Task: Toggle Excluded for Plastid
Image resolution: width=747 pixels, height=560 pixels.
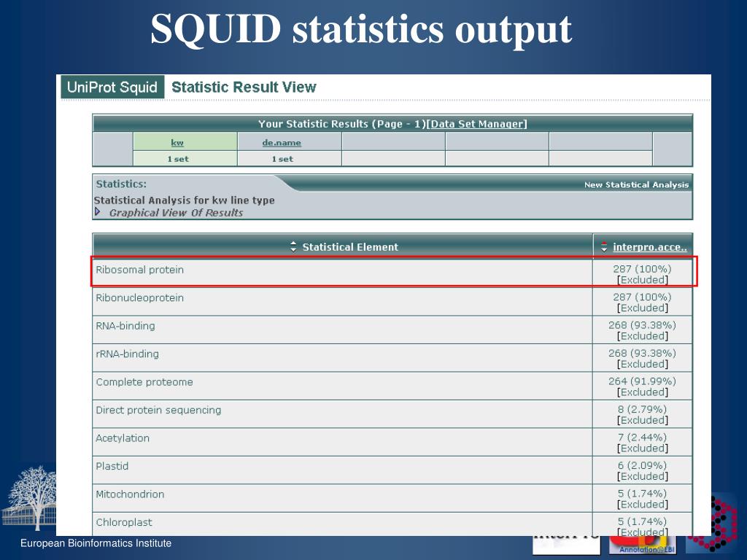Action: [x=643, y=477]
